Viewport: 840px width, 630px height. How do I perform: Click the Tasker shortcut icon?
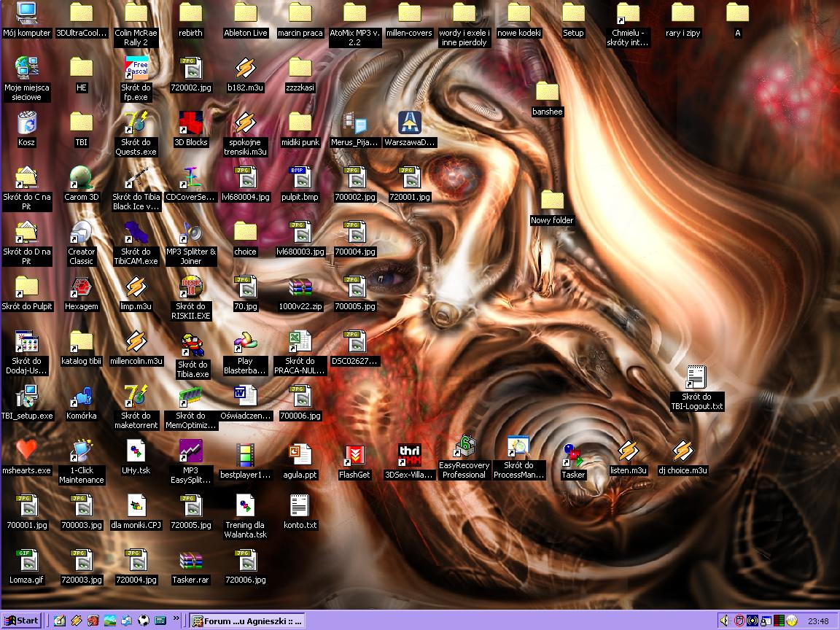(x=573, y=456)
